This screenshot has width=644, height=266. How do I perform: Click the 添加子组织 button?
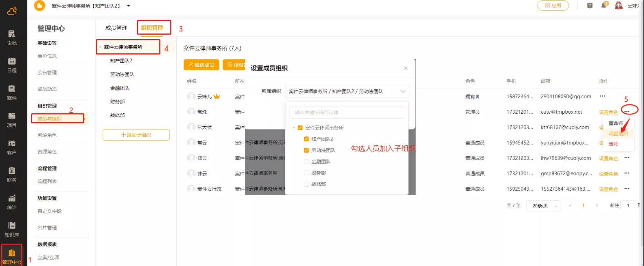tap(136, 135)
